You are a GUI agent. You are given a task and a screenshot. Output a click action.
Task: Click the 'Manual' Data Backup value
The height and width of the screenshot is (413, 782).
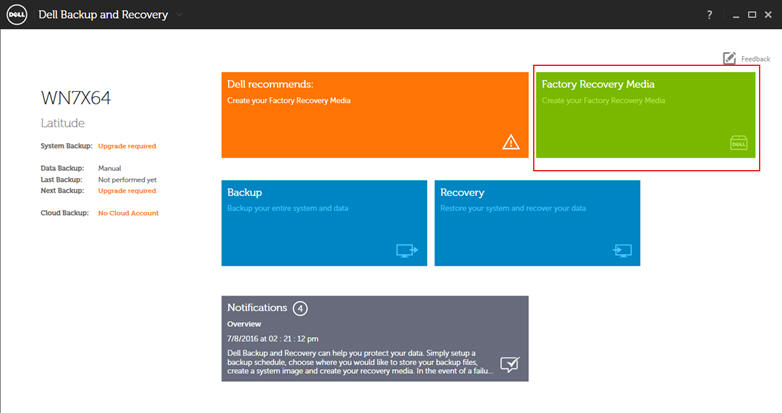click(110, 169)
